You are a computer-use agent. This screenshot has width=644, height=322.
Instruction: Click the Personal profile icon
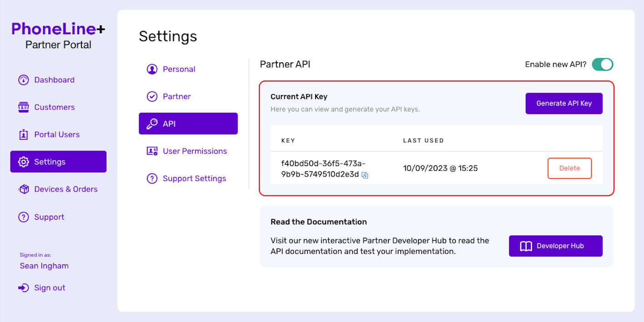click(152, 69)
